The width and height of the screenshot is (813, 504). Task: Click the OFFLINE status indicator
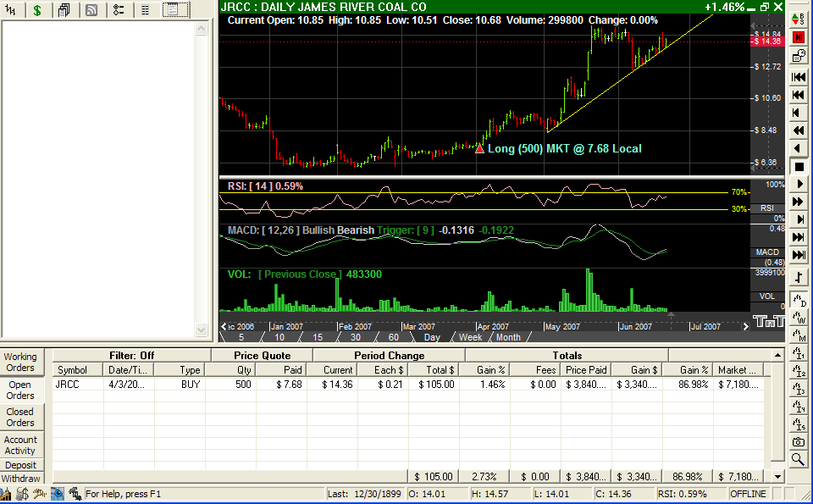(748, 494)
